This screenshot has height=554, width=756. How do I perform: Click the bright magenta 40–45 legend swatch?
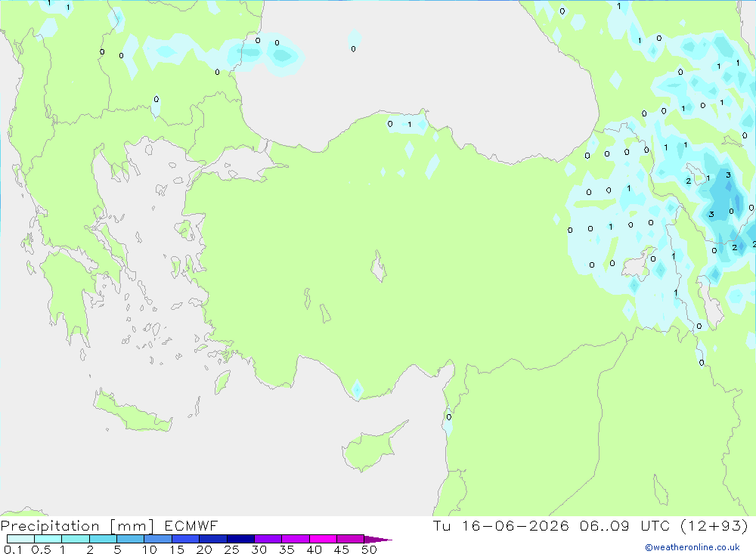point(323,539)
